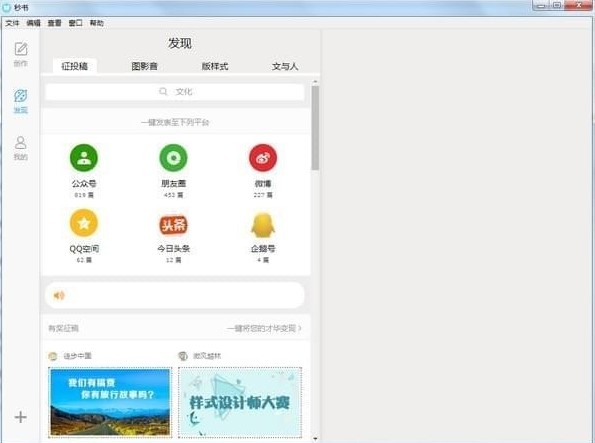Switch to the 版样式 tab
595x443 pixels.
[215, 66]
